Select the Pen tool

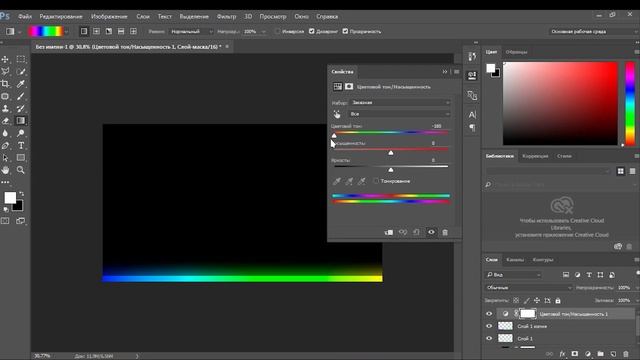click(5, 145)
